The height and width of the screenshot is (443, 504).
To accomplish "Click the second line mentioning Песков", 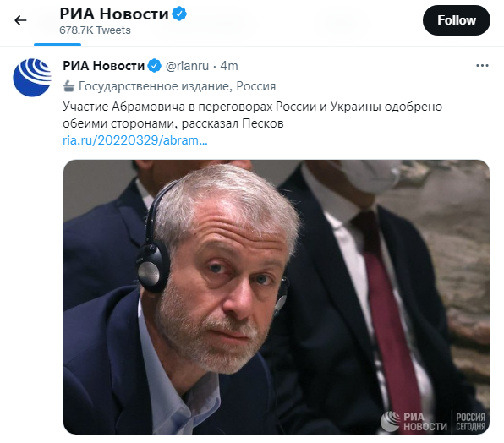I will (173, 123).
